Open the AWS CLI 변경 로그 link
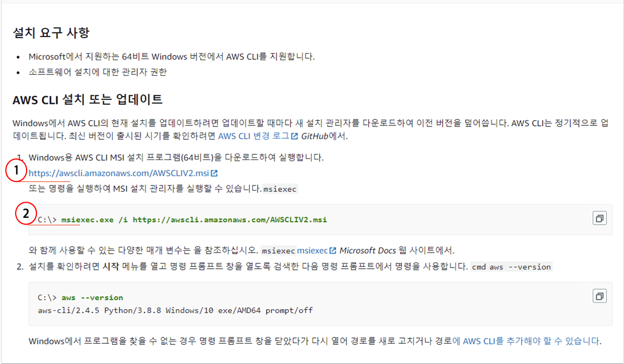624x364 pixels. [x=258, y=136]
